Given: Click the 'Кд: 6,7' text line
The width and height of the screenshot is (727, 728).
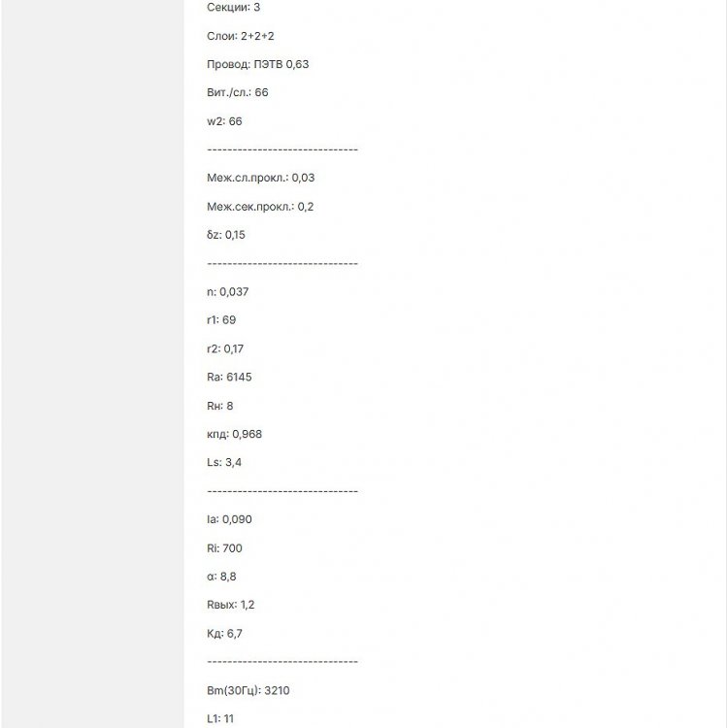Looking at the screenshot, I should pyautogui.click(x=225, y=634).
